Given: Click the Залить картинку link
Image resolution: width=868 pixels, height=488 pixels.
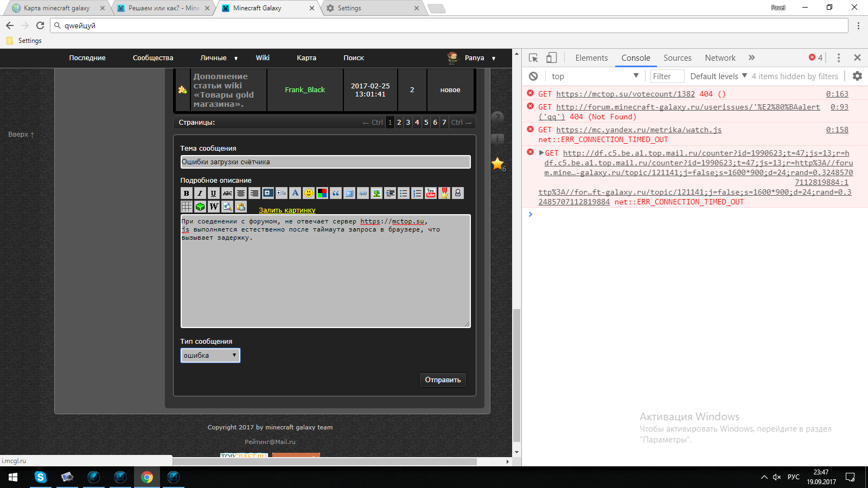Looking at the screenshot, I should [x=287, y=210].
